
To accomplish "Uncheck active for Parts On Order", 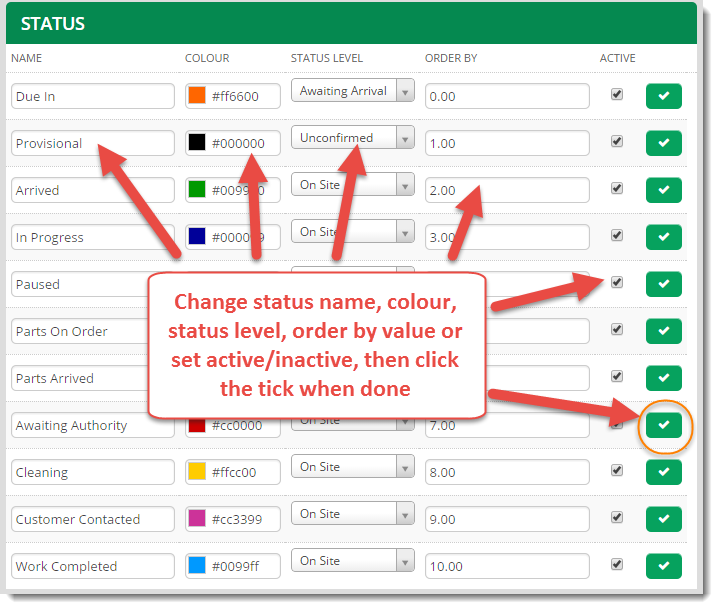I will coord(617,329).
